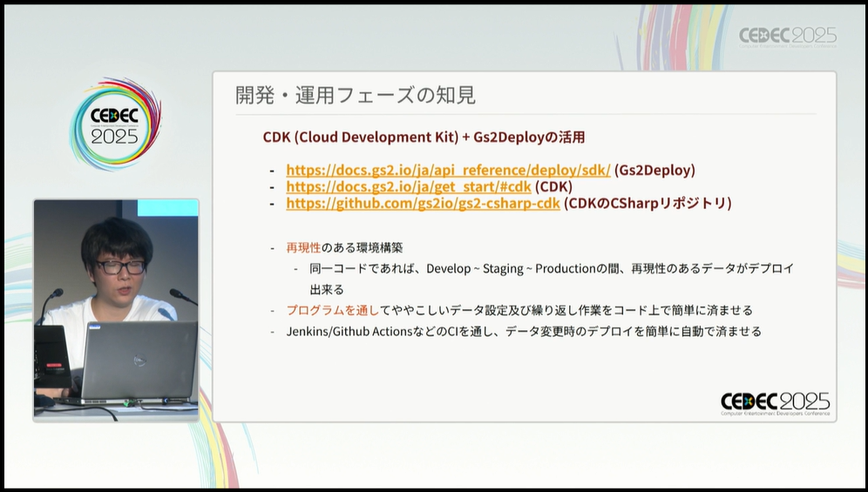Click the bullet '再現性のある環境構築'
The height and width of the screenshot is (492, 868).
344,247
